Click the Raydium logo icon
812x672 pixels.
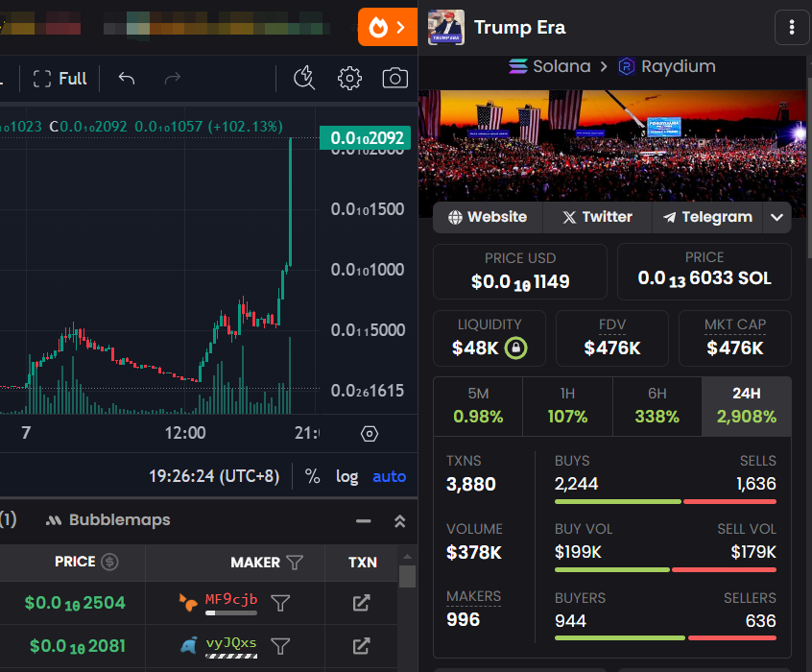(627, 66)
